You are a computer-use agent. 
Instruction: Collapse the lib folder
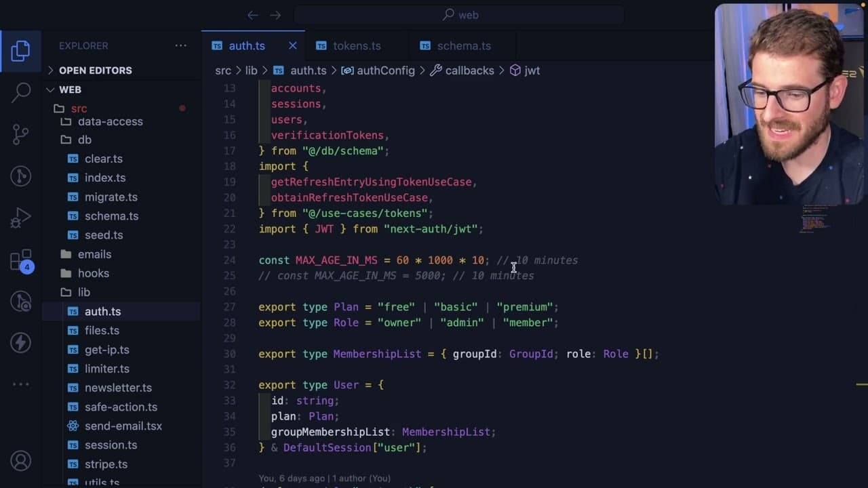tap(83, 292)
